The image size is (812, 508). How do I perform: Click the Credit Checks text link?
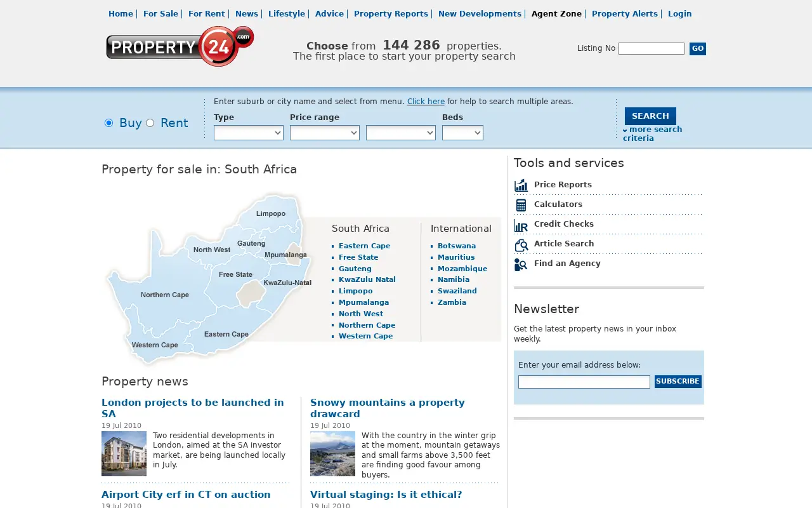[564, 224]
